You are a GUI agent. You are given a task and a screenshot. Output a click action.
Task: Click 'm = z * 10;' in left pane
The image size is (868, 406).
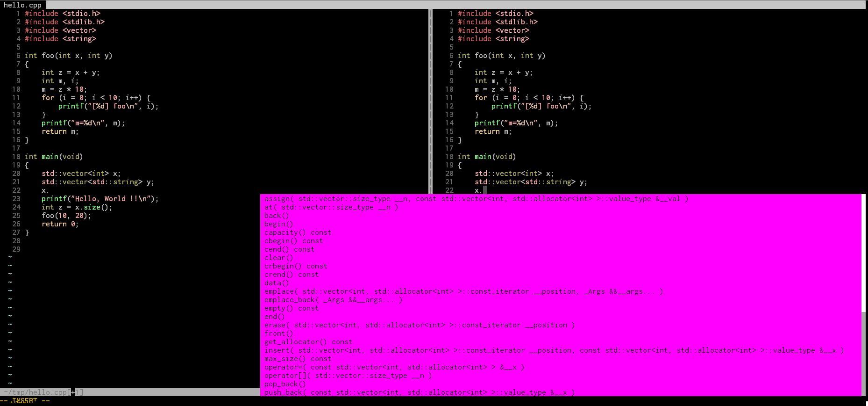point(64,89)
